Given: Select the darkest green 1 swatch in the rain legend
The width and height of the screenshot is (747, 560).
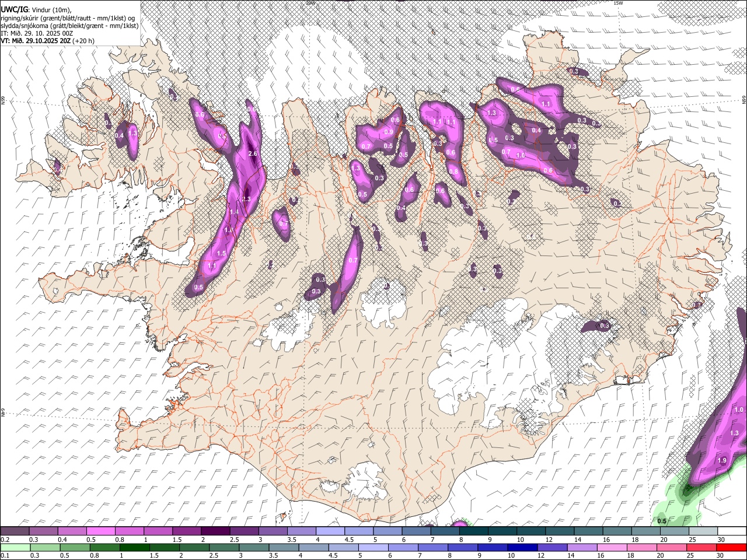Looking at the screenshot, I should [x=134, y=547].
